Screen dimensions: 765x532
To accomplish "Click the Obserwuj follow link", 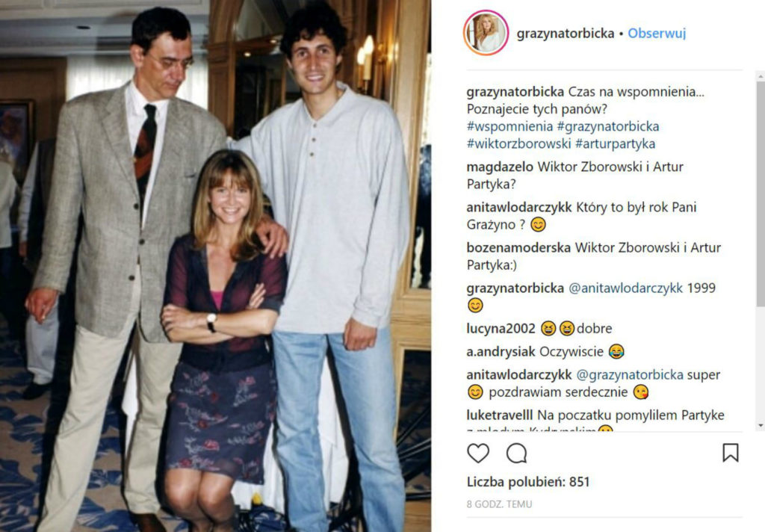I will point(657,33).
